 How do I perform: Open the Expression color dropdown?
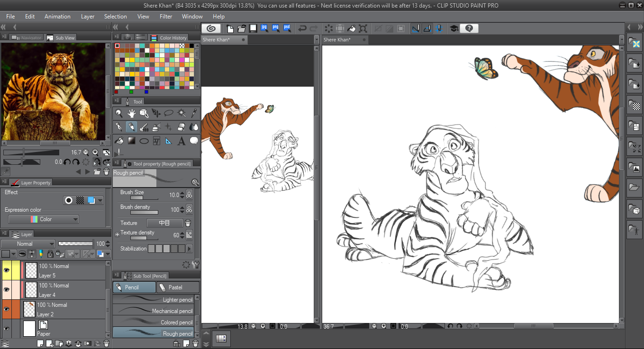point(44,219)
